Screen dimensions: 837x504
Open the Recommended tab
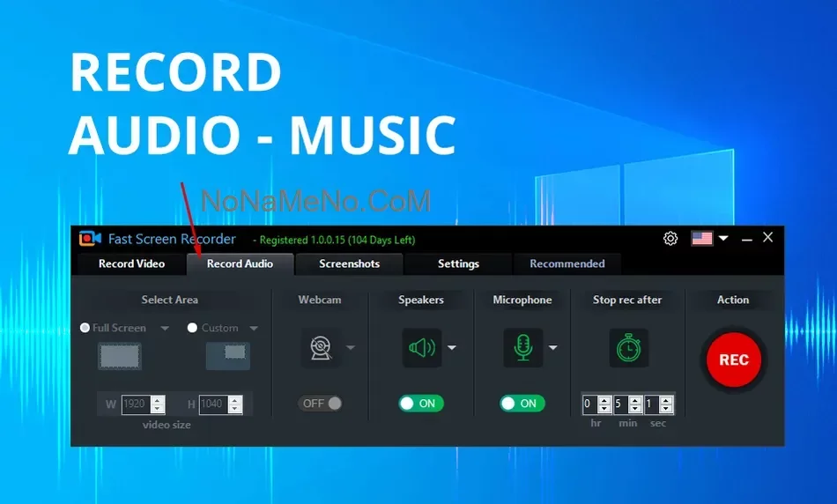(x=567, y=263)
